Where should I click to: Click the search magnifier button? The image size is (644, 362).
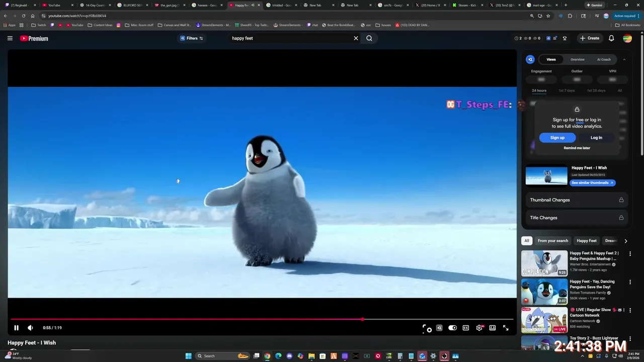click(x=369, y=38)
